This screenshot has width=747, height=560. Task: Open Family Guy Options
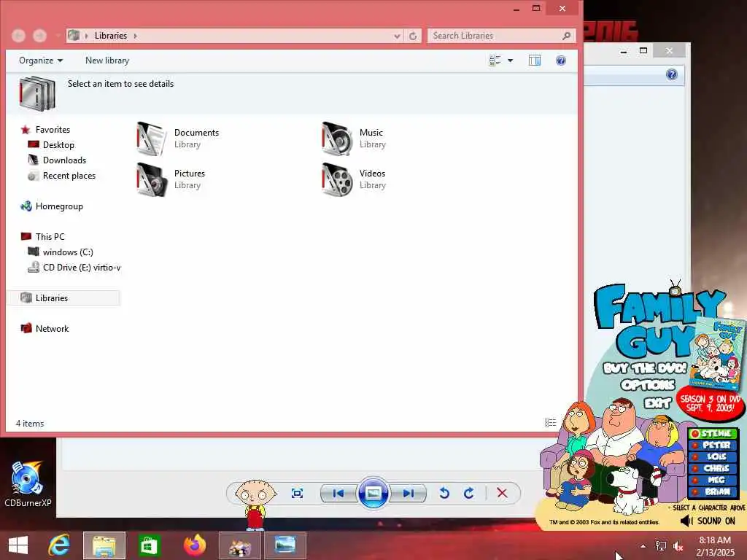pos(648,385)
